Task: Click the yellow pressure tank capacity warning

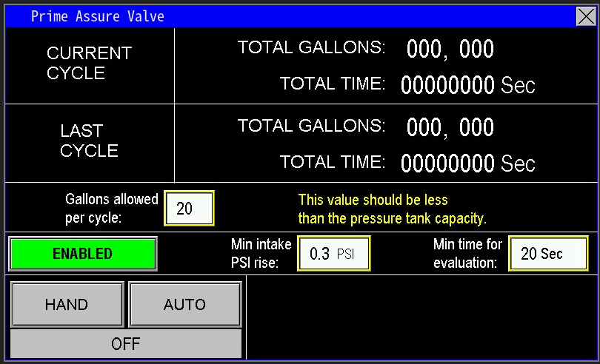Action: click(392, 209)
